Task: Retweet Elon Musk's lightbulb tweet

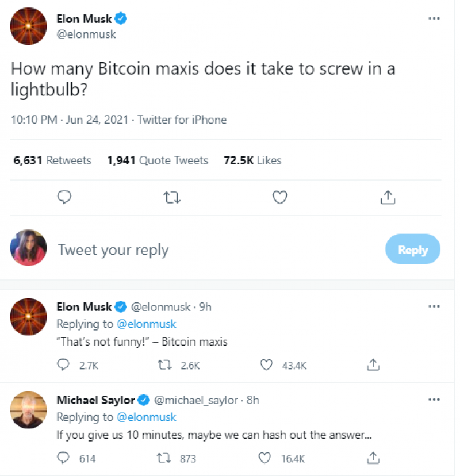Action: [x=172, y=198]
